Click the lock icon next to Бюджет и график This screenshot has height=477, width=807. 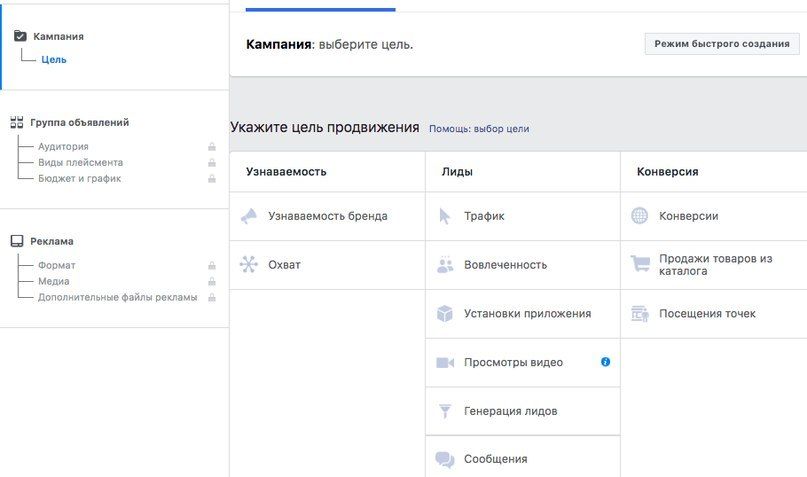(212, 179)
